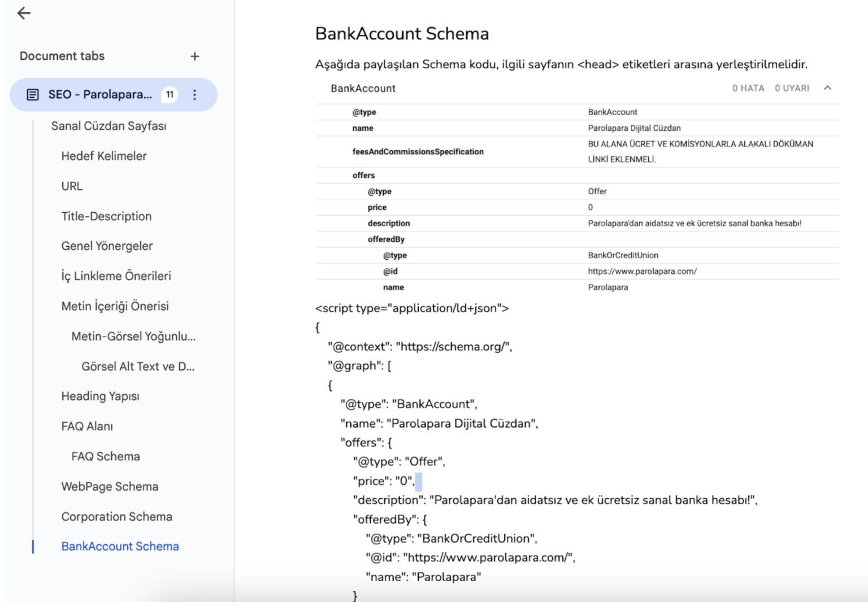The height and width of the screenshot is (602, 868).
Task: Go to Sanal Cüzdan Sayfası heading
Action: pos(109,126)
